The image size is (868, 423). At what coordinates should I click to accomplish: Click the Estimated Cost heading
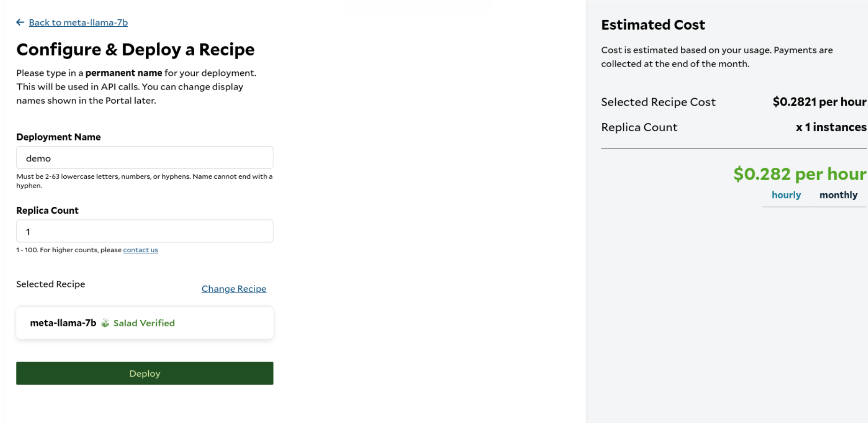pos(653,25)
